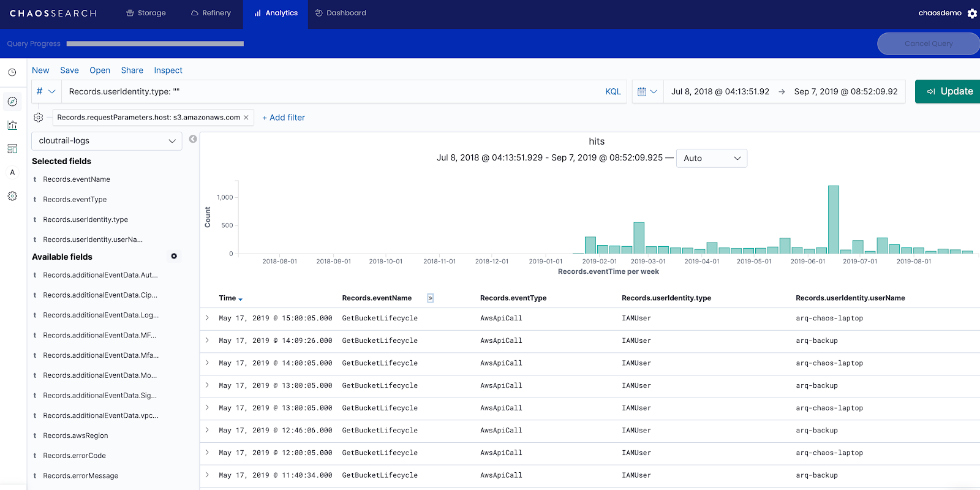
Task: Sort by Time column arrow
Action: point(241,299)
